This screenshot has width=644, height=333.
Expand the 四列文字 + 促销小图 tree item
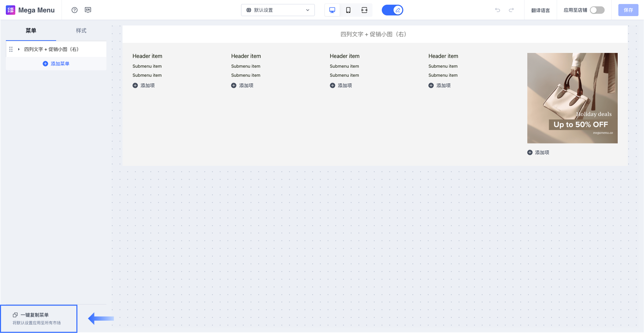point(19,49)
